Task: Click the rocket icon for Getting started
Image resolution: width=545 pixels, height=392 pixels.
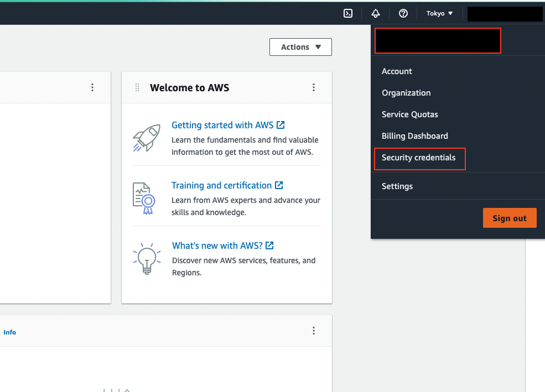Action: [x=147, y=138]
